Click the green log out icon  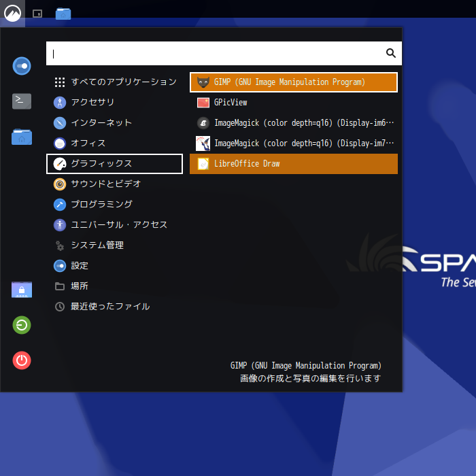click(22, 325)
